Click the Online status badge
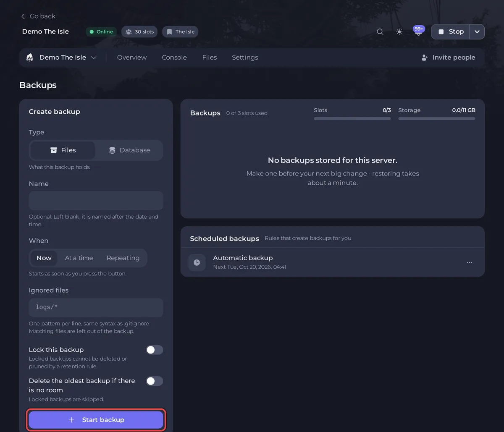504x432 pixels. (x=101, y=32)
